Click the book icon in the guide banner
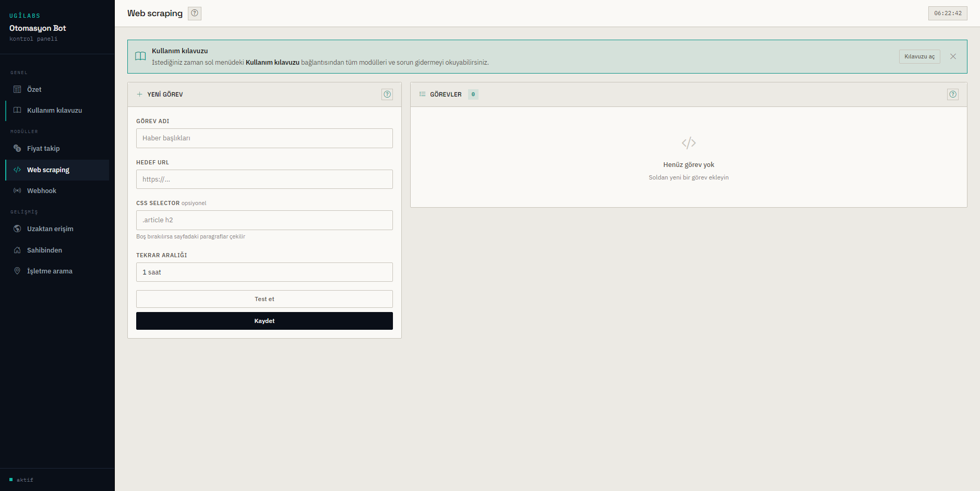Viewport: 980px width, 491px height. point(140,56)
